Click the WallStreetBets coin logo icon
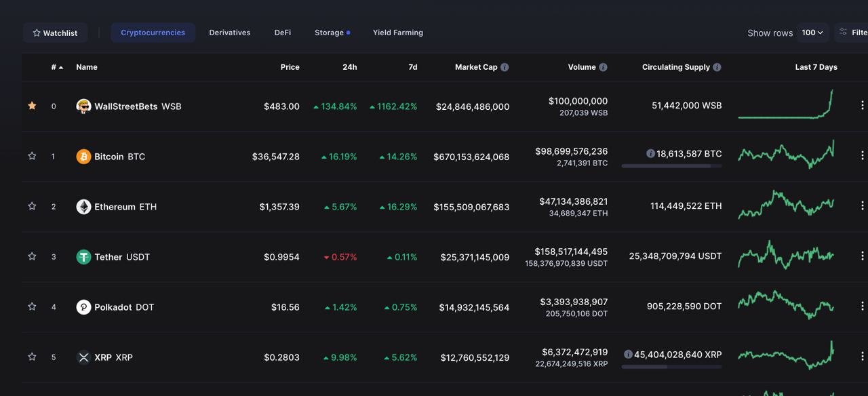 click(83, 106)
